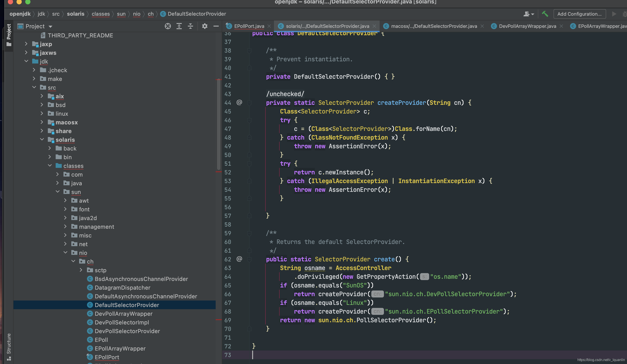Click the management folder icon
The width and height of the screenshot is (627, 364).
(x=74, y=226)
